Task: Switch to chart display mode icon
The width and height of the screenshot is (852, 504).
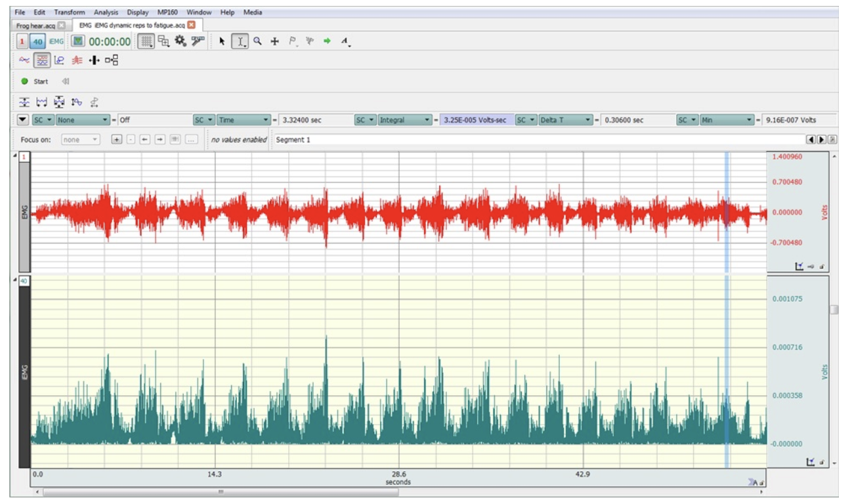Action: [x=41, y=60]
